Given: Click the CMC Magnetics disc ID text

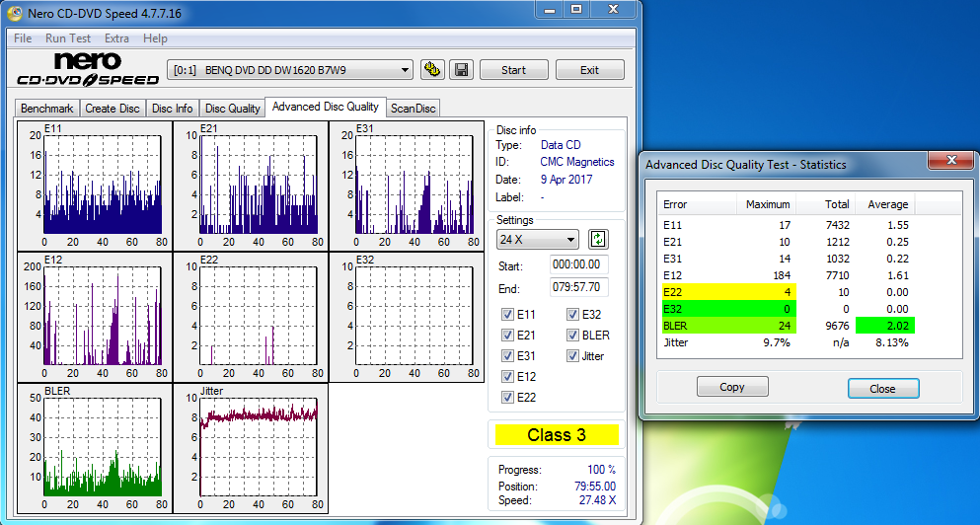Looking at the screenshot, I should click(577, 162).
